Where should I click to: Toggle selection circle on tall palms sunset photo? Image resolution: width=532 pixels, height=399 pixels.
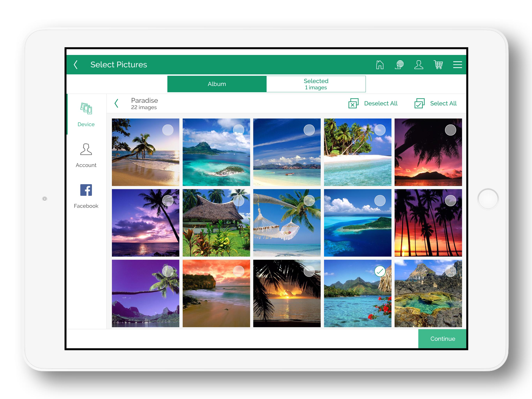pyautogui.click(x=450, y=200)
